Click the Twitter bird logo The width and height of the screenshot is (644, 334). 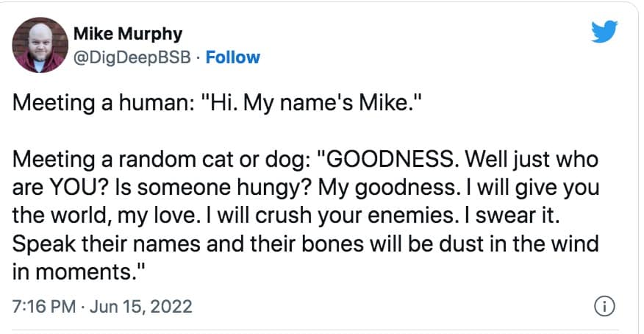pos(607,32)
